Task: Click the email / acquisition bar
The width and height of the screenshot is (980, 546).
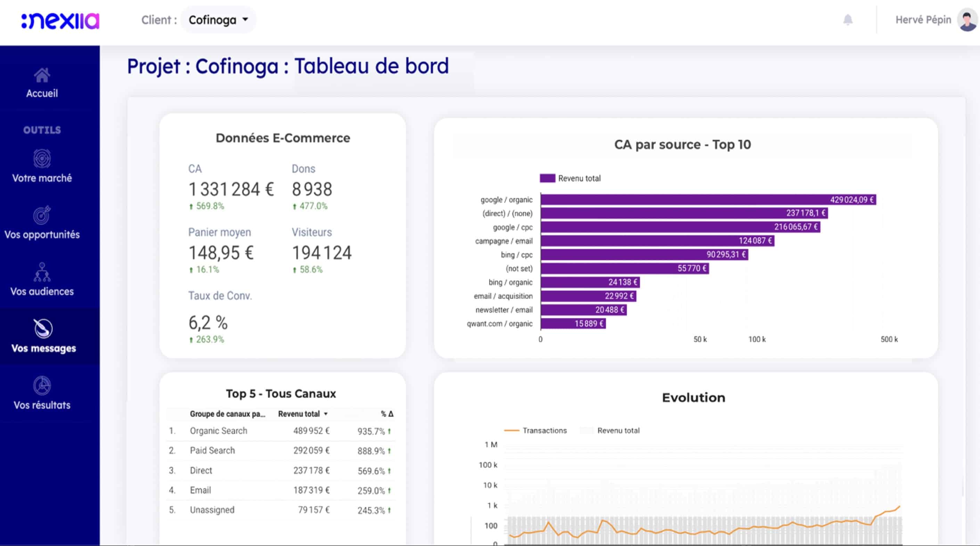Action: point(588,296)
